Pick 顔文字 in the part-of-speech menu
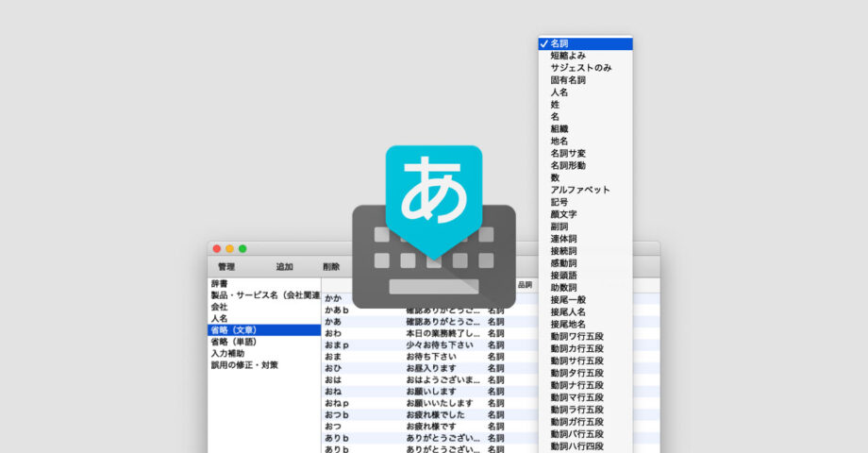 click(x=562, y=214)
